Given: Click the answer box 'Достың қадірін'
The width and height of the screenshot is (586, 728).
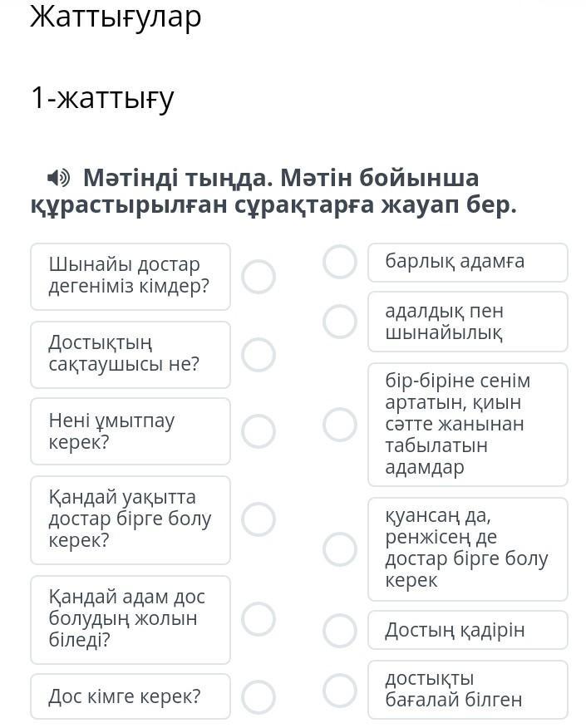Looking at the screenshot, I should [x=467, y=630].
